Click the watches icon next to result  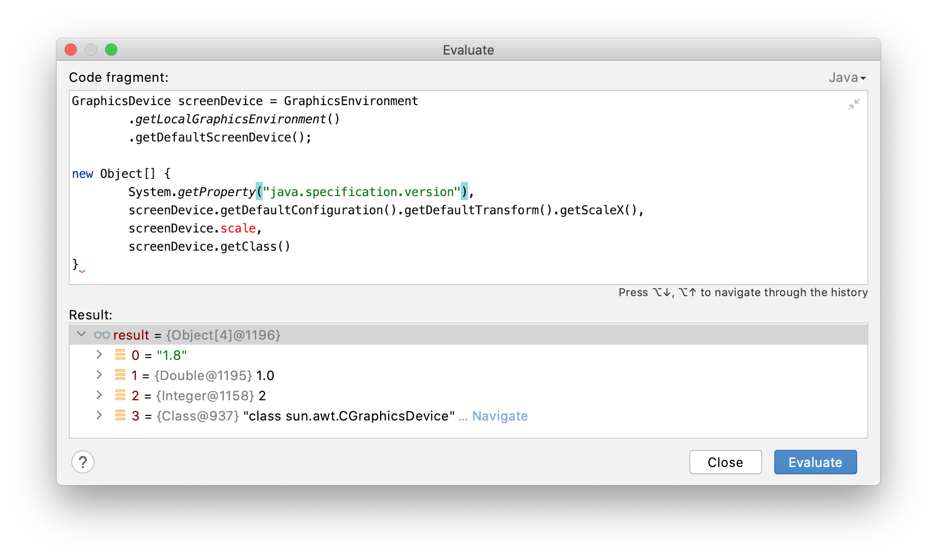(102, 335)
